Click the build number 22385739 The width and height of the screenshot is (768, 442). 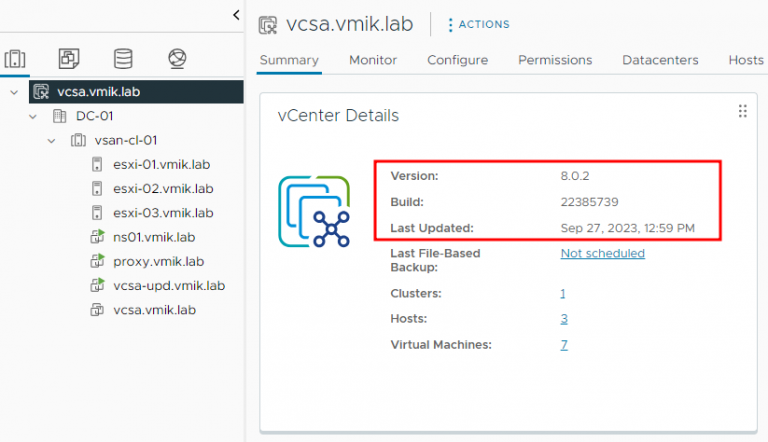pyautogui.click(x=590, y=202)
